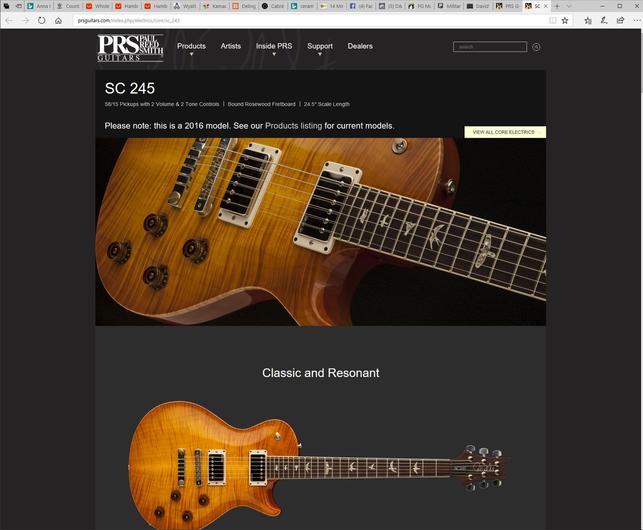Click the site search magnifier icon
The width and height of the screenshot is (643, 530).
[x=536, y=47]
